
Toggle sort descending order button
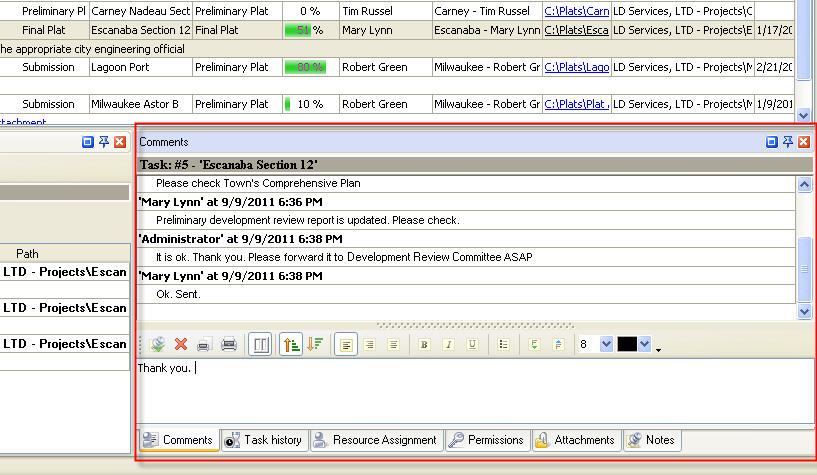coord(315,344)
